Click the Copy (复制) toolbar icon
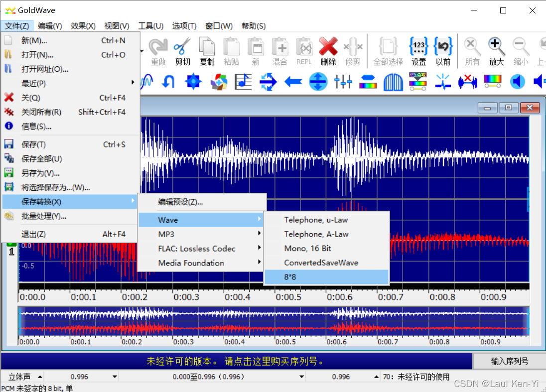The image size is (546, 392). tap(207, 51)
